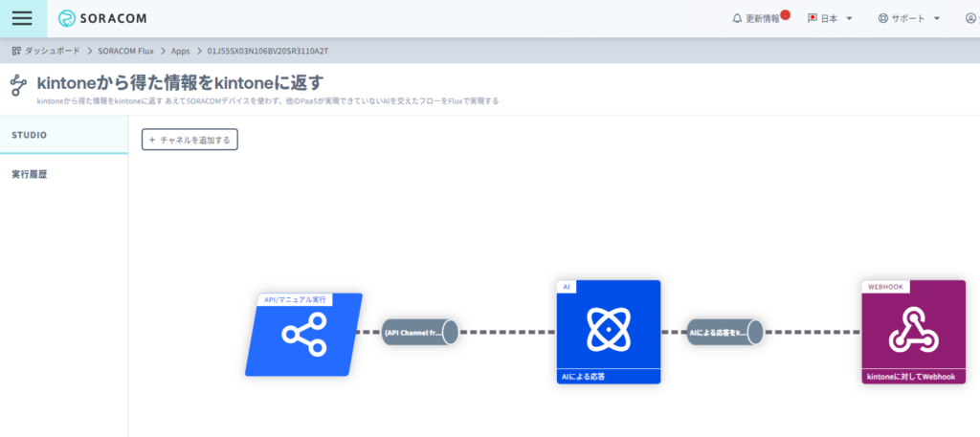Expand the 日本 region dropdown
Screen dimensions: 980x437
point(849,19)
